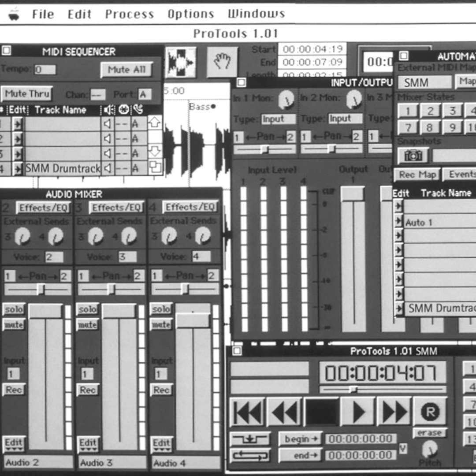
Task: Open Voice selector showing 3
Action: tap(127, 257)
